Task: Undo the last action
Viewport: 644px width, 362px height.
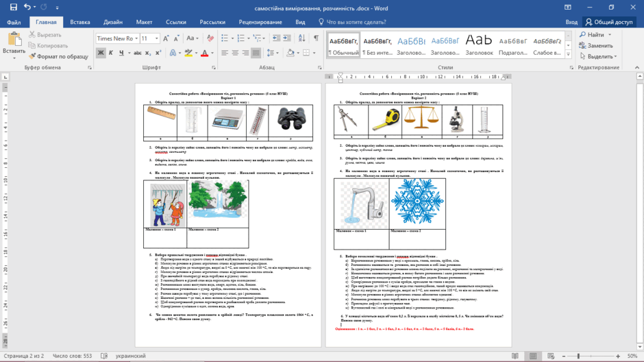Action: (x=27, y=7)
